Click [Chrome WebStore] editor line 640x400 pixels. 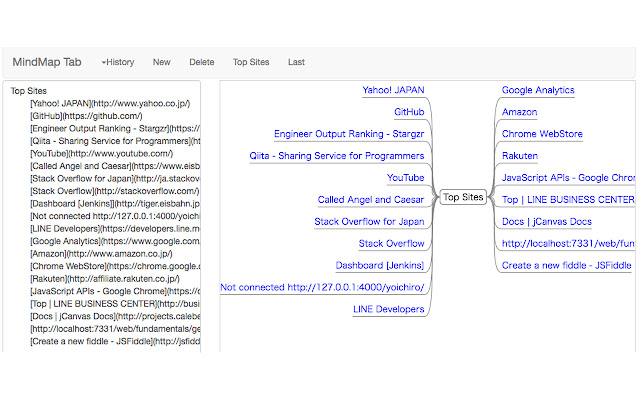pyautogui.click(x=115, y=266)
